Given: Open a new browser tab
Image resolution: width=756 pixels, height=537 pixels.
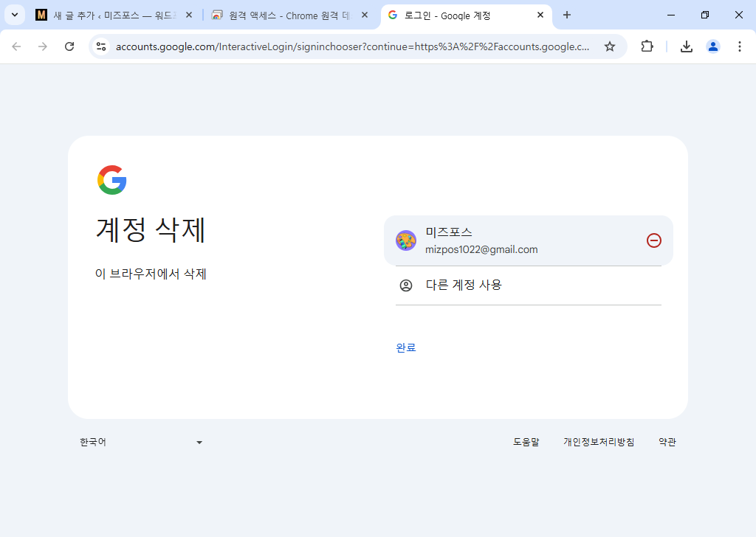Looking at the screenshot, I should point(567,15).
